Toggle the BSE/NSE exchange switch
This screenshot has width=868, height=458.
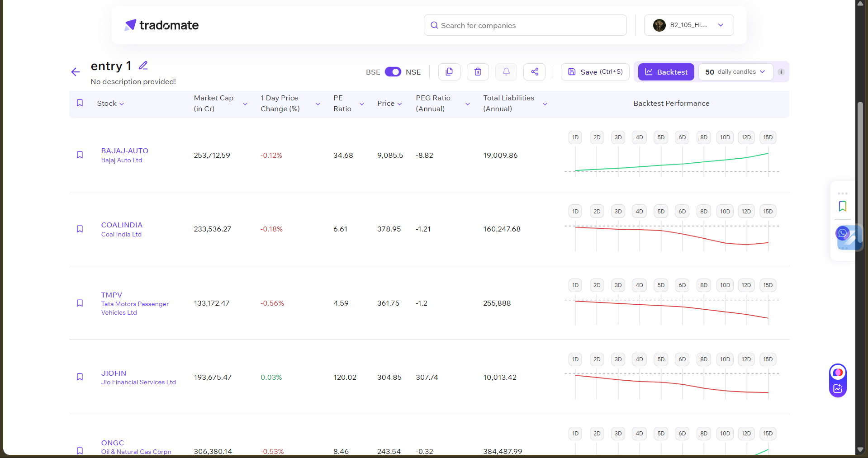pos(393,72)
